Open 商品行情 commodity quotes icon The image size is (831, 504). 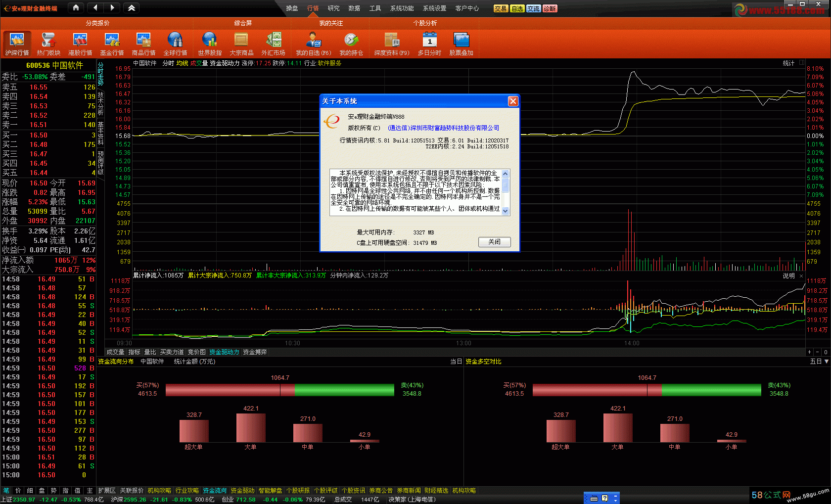point(143,44)
